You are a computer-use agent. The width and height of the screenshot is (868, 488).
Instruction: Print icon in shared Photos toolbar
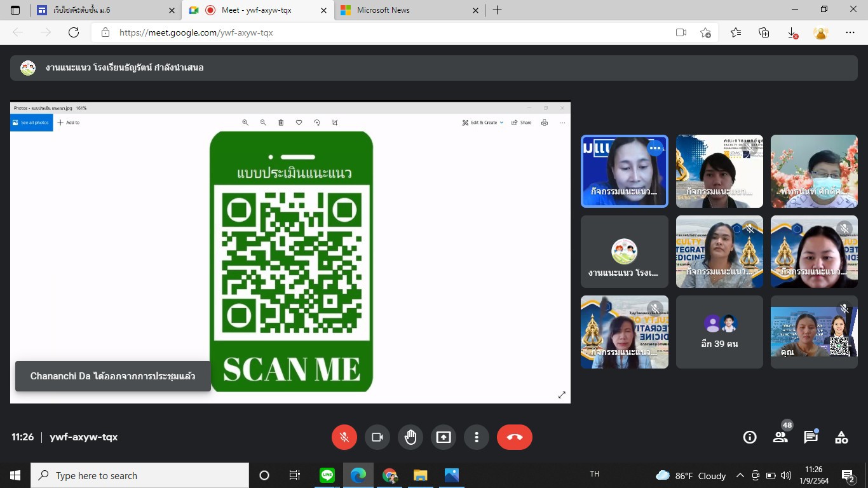tap(545, 123)
